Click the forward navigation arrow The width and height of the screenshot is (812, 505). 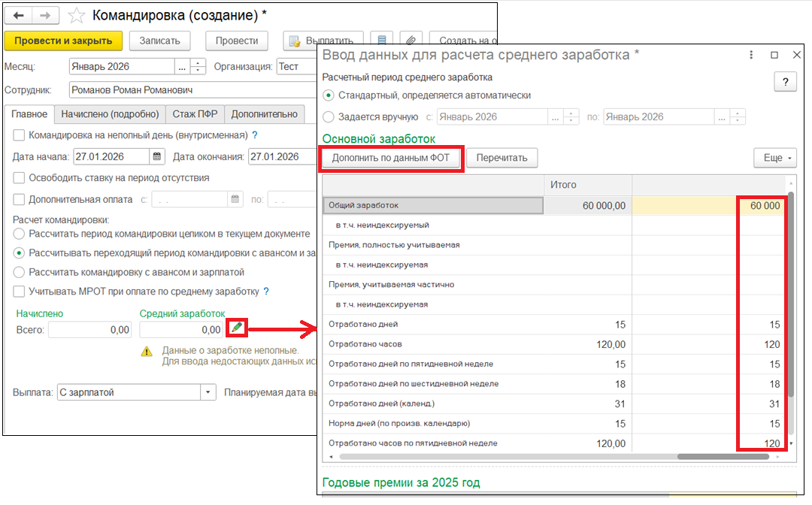45,15
